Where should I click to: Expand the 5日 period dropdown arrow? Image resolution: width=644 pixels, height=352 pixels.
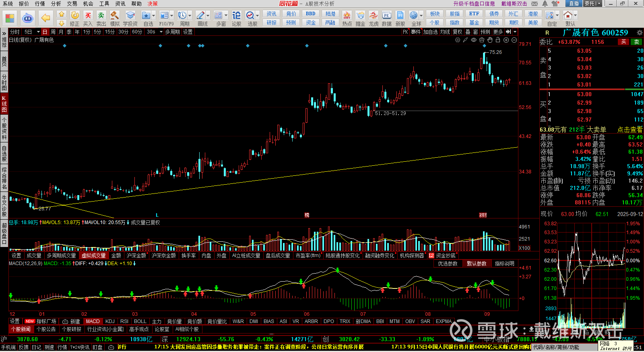(x=38, y=32)
